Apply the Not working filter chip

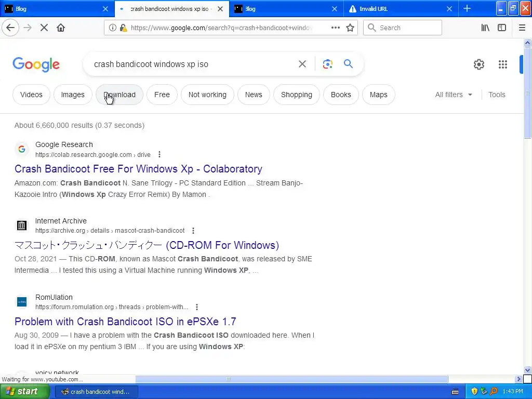pyautogui.click(x=207, y=95)
